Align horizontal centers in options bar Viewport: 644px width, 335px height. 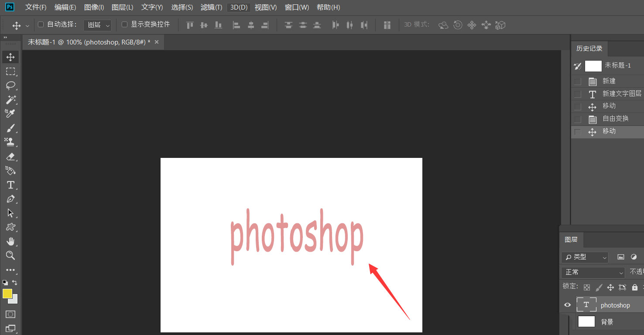pos(251,25)
